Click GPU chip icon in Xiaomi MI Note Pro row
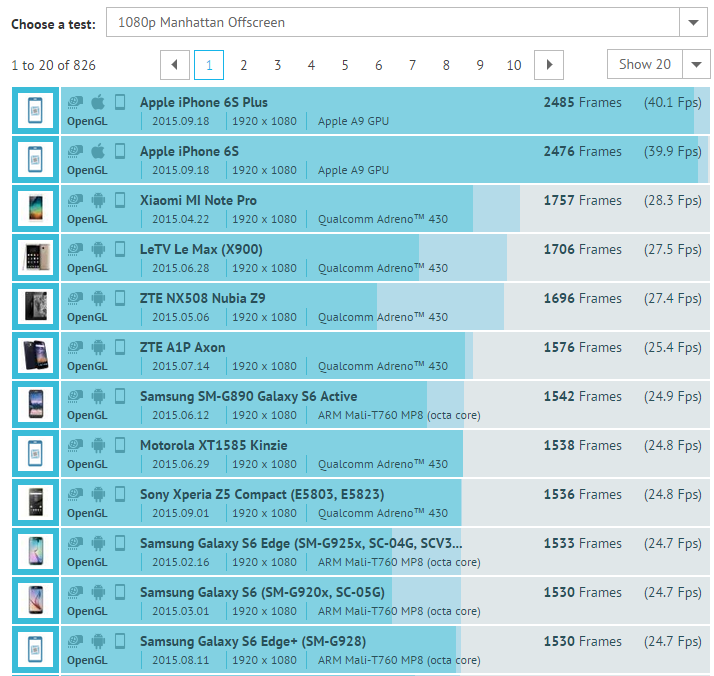Image resolution: width=714 pixels, height=676 pixels. click(x=76, y=200)
